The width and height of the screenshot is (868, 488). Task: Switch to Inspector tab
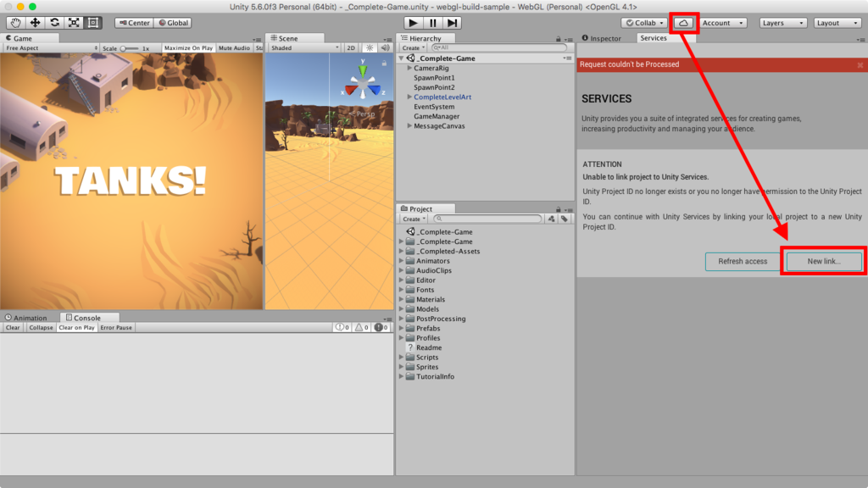click(x=602, y=38)
